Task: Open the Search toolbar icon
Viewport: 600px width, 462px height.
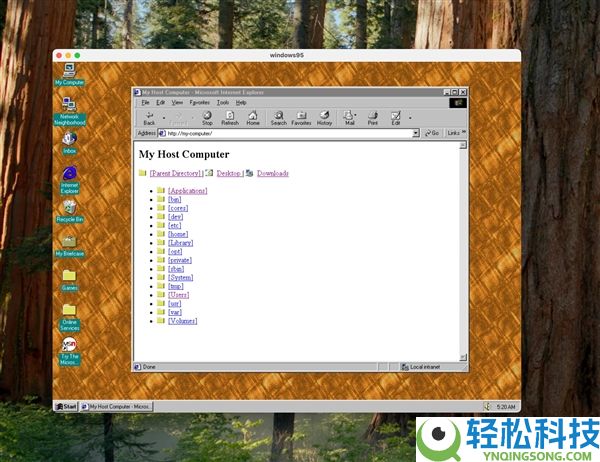Action: [279, 118]
